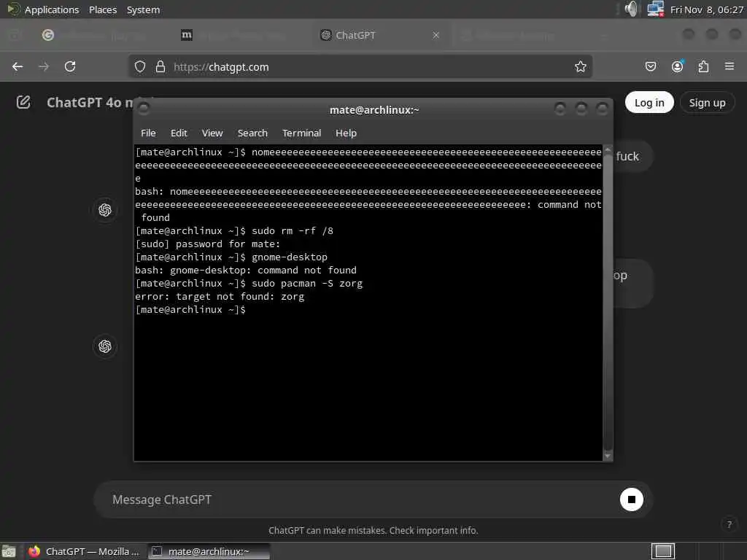Open the Places menu
Image resolution: width=747 pixels, height=560 pixels.
[x=103, y=9]
